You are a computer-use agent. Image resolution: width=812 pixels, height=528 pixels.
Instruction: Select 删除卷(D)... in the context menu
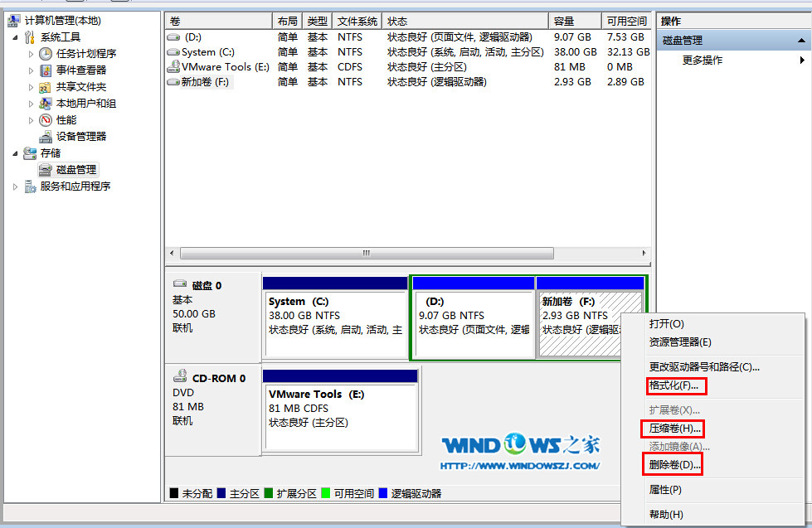click(x=675, y=465)
